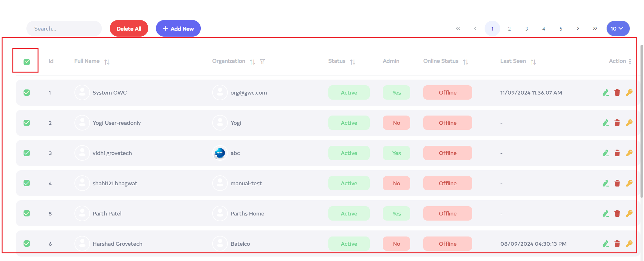Click key icon for vidhi grovetech row
The height and width of the screenshot is (261, 644).
[629, 153]
